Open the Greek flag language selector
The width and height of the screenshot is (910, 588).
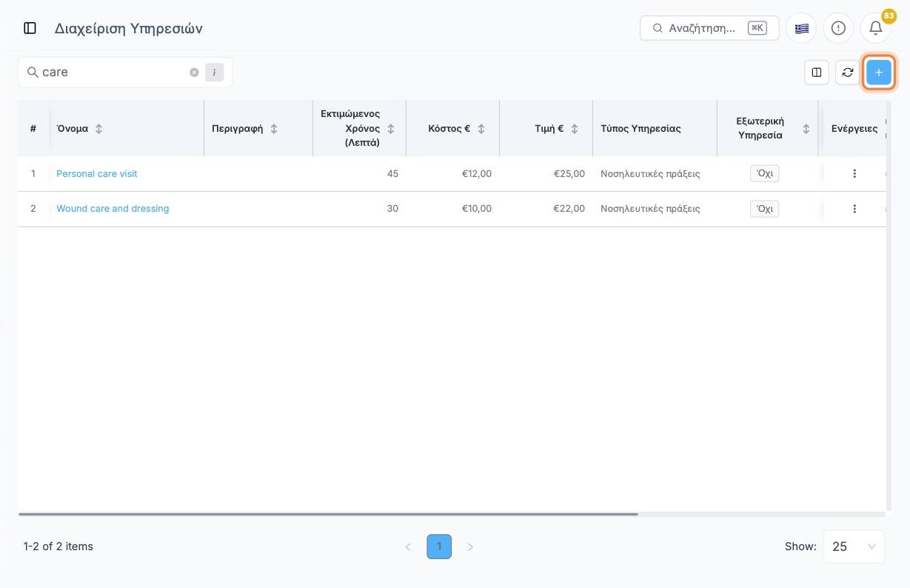(x=801, y=28)
